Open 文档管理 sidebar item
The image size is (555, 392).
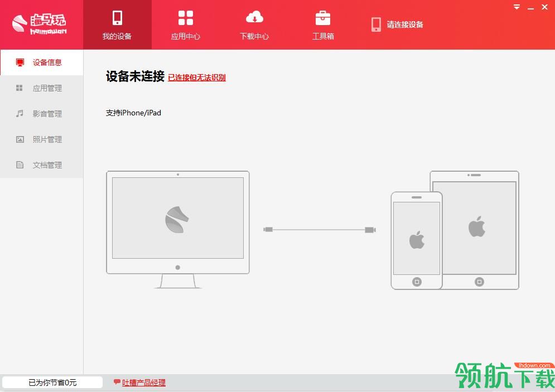42,165
